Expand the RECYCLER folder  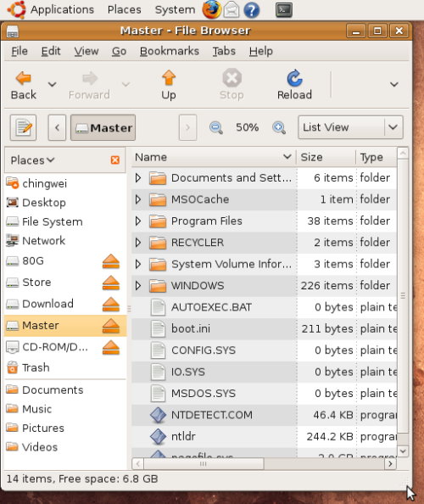[137, 243]
